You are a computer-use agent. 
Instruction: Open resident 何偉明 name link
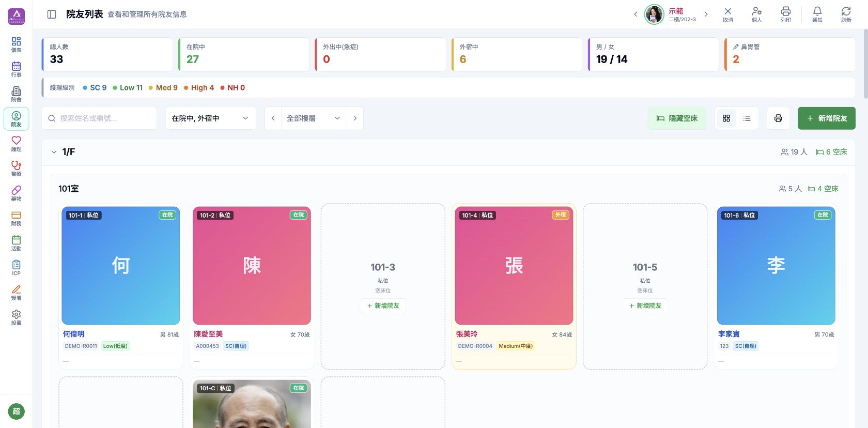click(x=74, y=334)
